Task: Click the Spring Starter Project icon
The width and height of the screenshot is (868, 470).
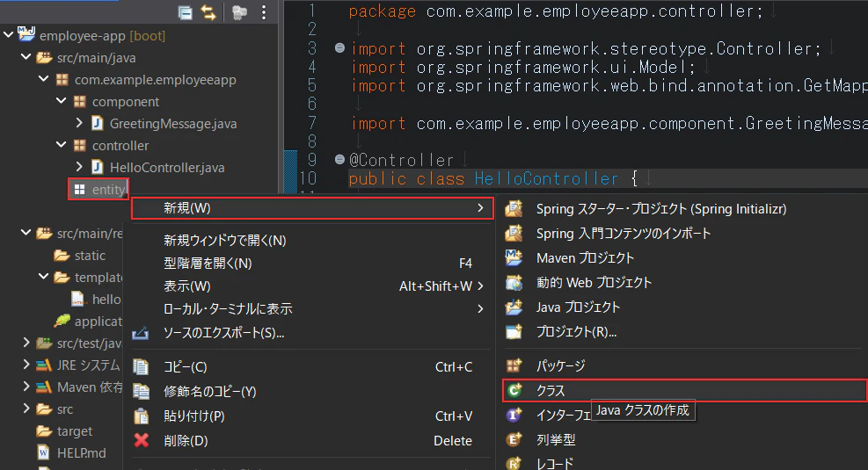Action: (514, 208)
